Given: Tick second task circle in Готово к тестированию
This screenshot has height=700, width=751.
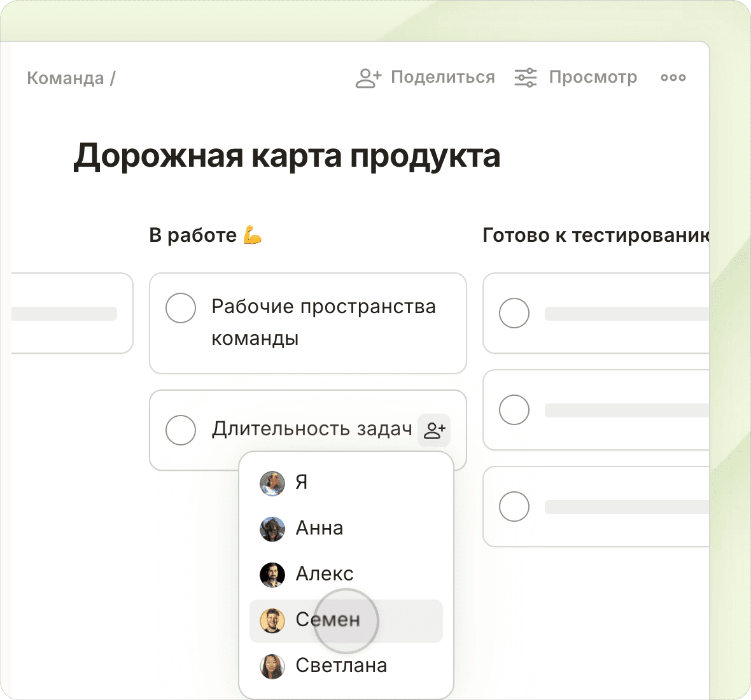Looking at the screenshot, I should coord(514,410).
